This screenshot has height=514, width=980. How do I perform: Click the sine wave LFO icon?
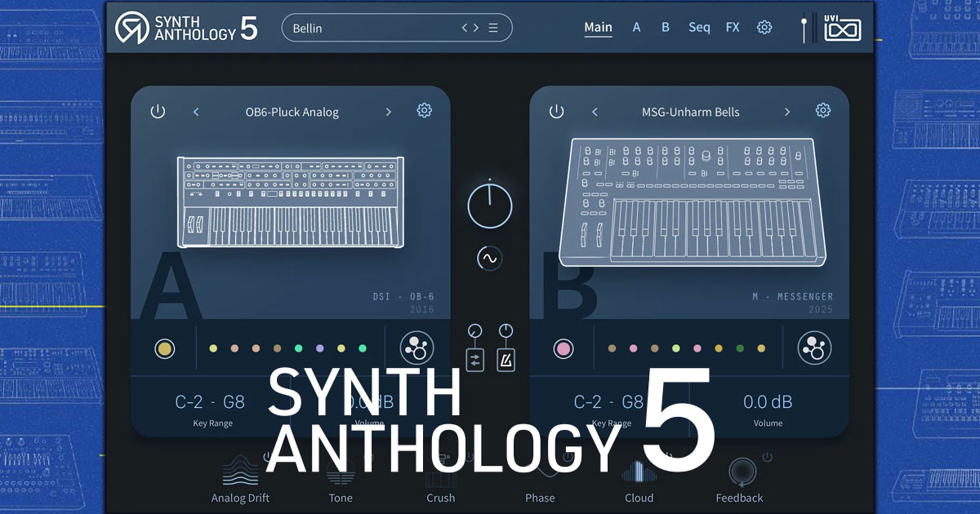490,259
